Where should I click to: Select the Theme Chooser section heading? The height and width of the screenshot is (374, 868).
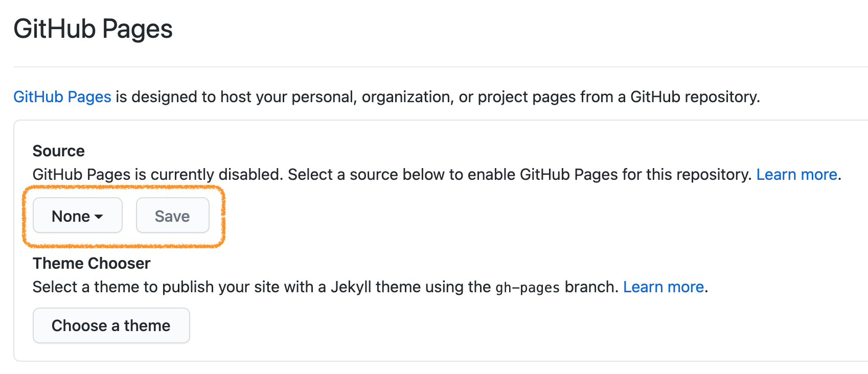[x=92, y=264]
